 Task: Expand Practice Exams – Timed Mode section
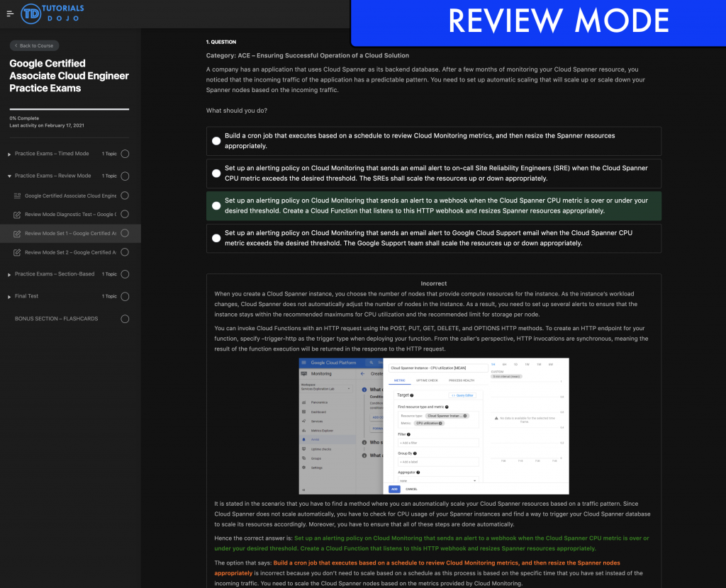[x=10, y=154]
